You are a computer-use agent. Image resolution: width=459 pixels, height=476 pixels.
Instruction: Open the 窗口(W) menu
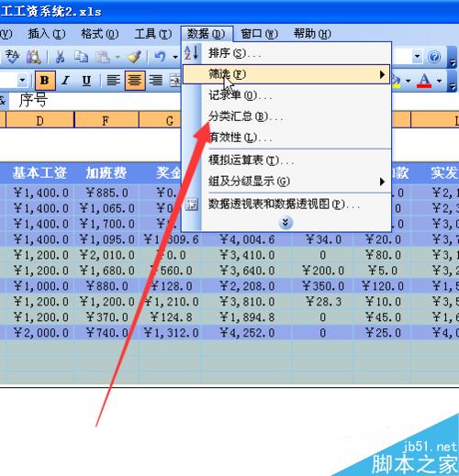point(259,34)
